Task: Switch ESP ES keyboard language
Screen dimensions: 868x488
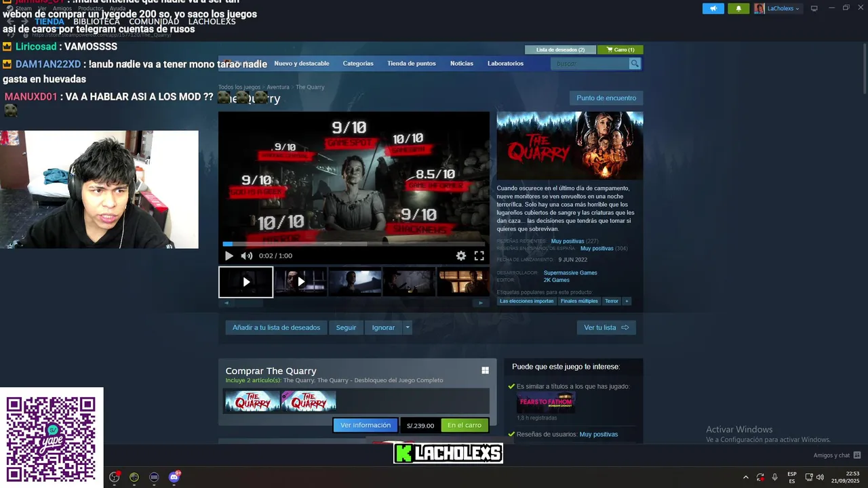Action: (x=792, y=477)
